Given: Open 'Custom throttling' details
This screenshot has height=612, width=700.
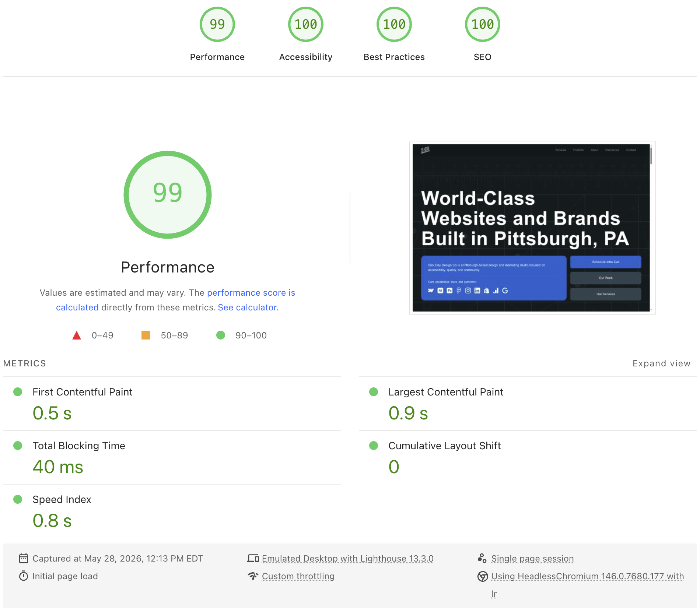Looking at the screenshot, I should coord(298,576).
